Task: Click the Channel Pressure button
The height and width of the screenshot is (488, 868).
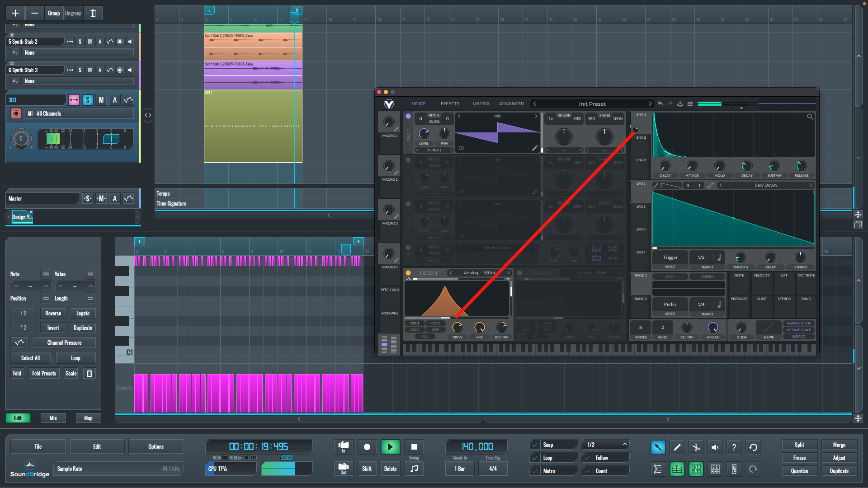Action: [x=64, y=343]
